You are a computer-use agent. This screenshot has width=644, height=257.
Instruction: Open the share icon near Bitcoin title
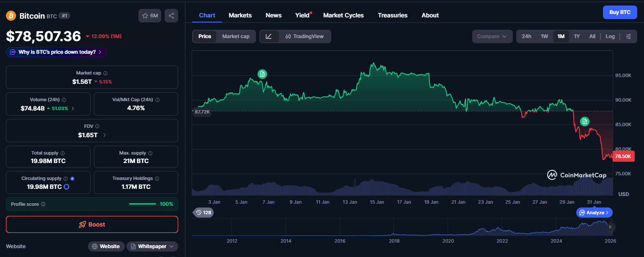(x=171, y=15)
